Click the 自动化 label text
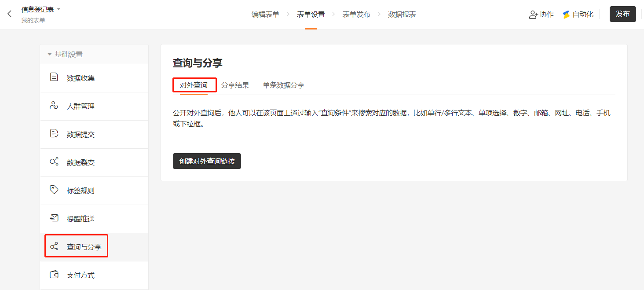Viewport: 644px width, 290px height. click(583, 15)
